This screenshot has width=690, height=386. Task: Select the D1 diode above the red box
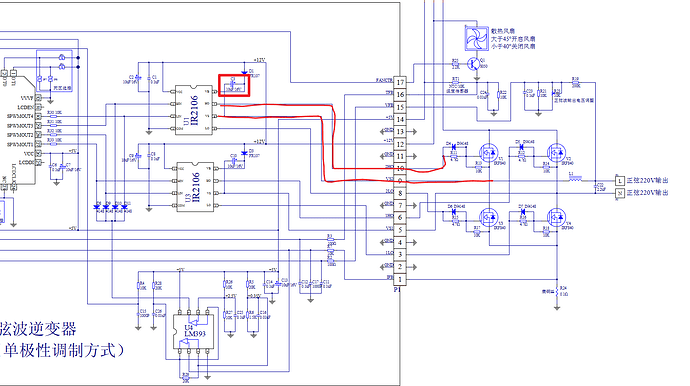click(244, 73)
